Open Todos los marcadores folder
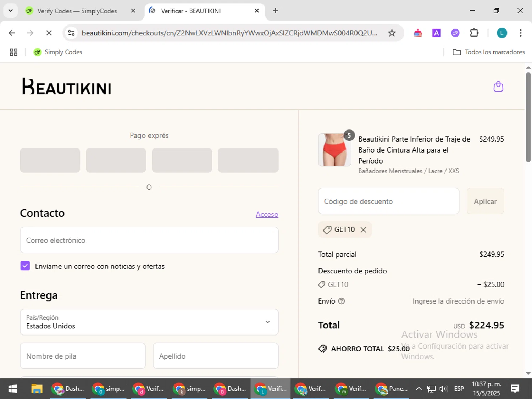 point(489,52)
